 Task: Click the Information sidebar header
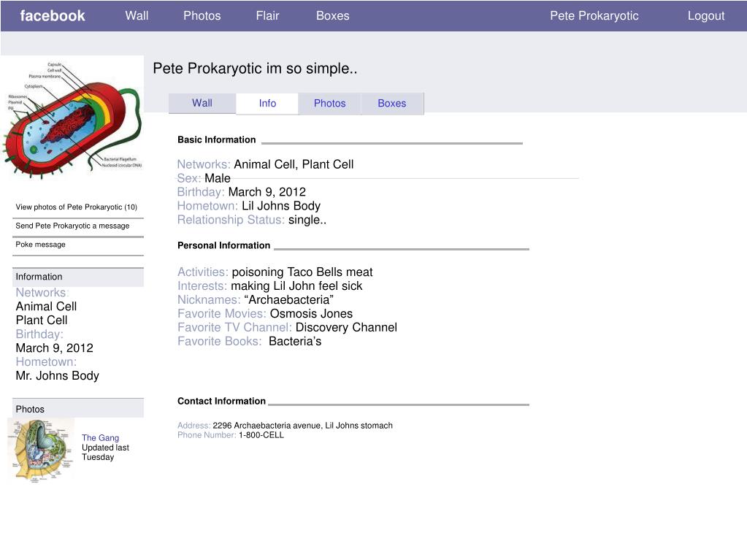click(x=77, y=277)
